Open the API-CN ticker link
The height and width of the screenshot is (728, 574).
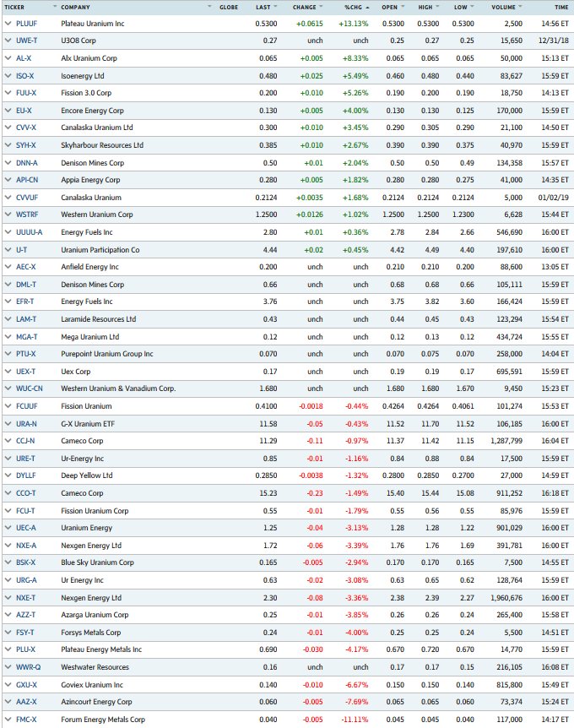[x=27, y=180]
